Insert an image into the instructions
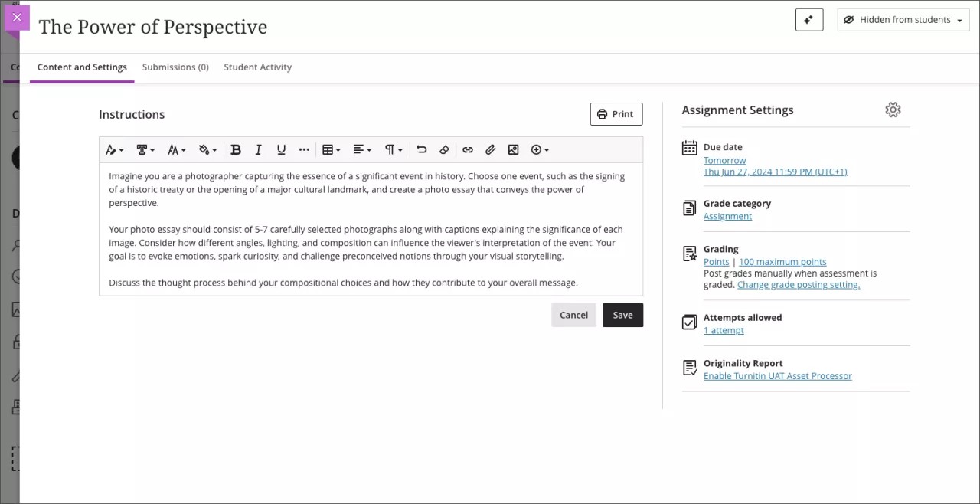 [514, 149]
